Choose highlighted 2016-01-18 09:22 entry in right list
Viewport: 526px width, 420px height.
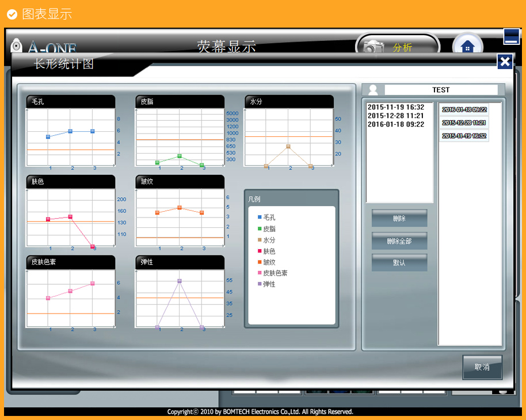coord(464,109)
